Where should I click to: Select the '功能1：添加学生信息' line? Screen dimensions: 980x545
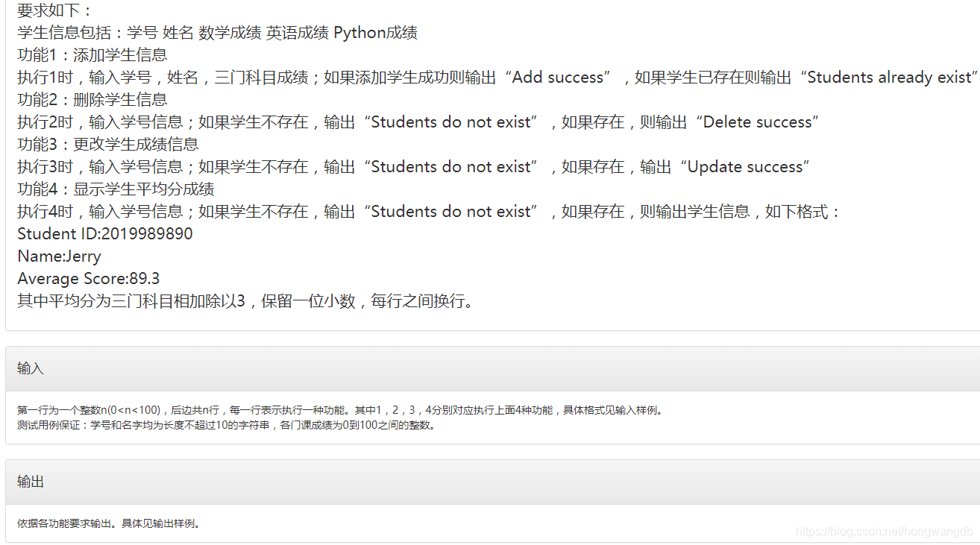tap(92, 55)
